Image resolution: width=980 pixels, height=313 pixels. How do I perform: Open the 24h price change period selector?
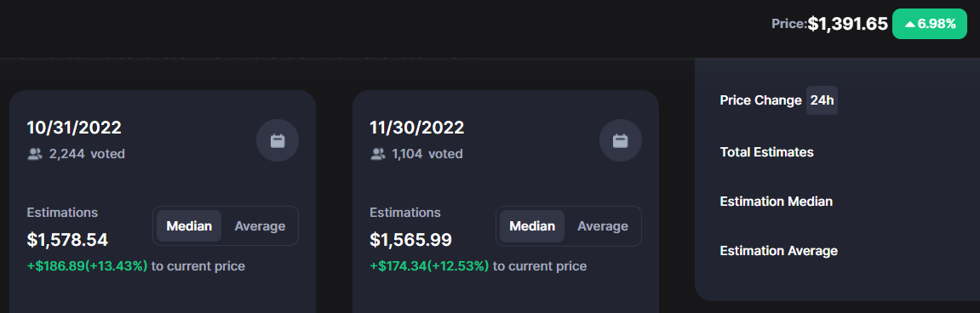pos(822,100)
